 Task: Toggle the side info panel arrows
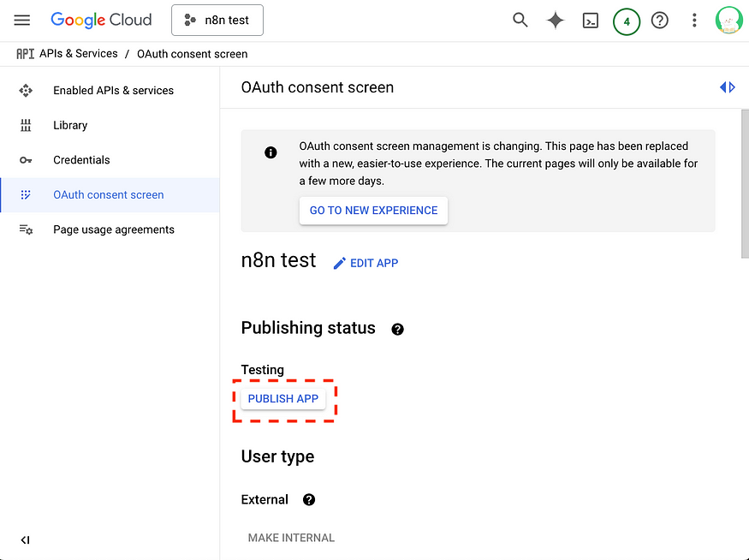point(727,87)
